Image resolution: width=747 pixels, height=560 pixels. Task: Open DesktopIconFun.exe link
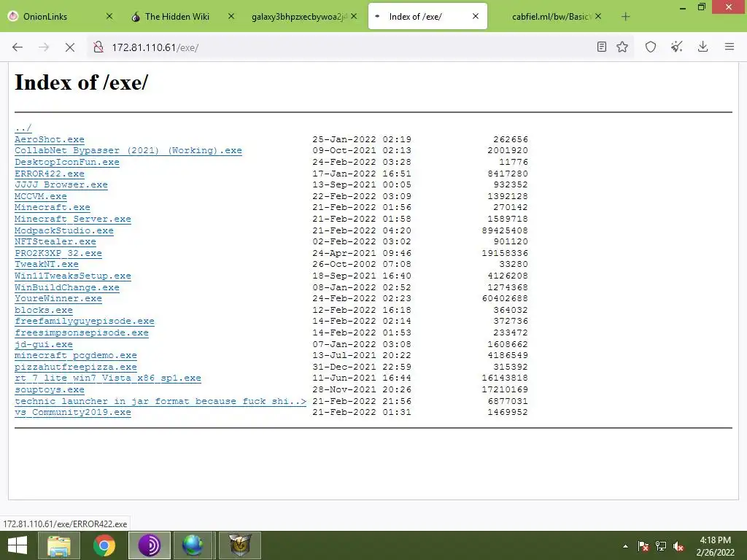pos(66,162)
